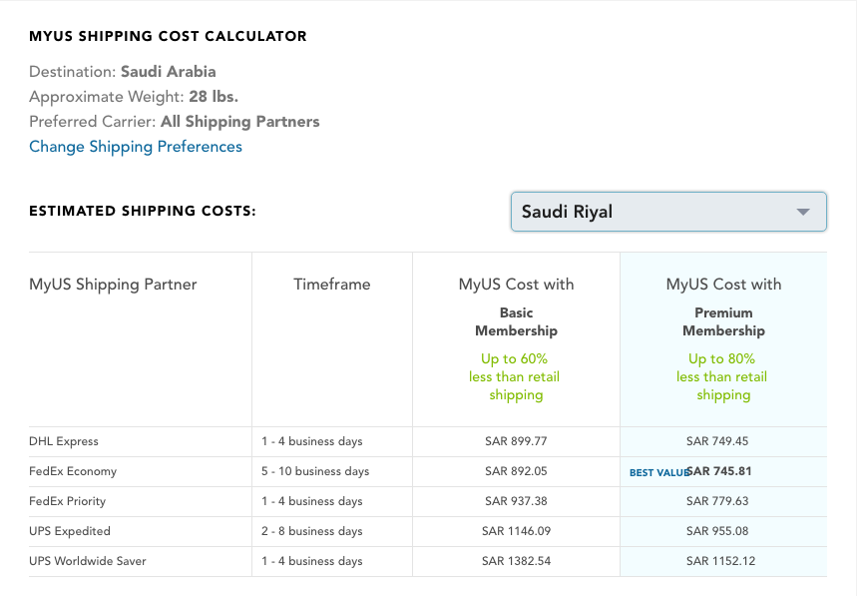
Task: Click the Timeframe column header
Action: (x=331, y=285)
